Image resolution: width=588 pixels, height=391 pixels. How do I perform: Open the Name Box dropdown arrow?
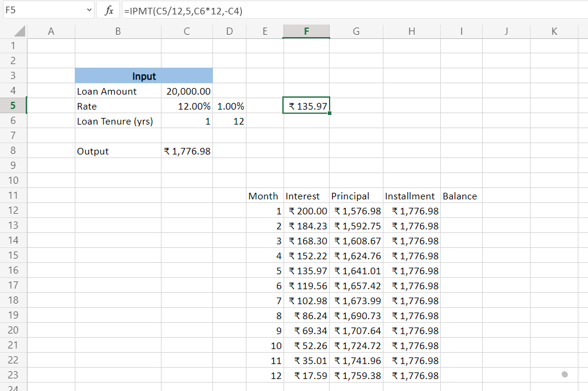point(90,10)
